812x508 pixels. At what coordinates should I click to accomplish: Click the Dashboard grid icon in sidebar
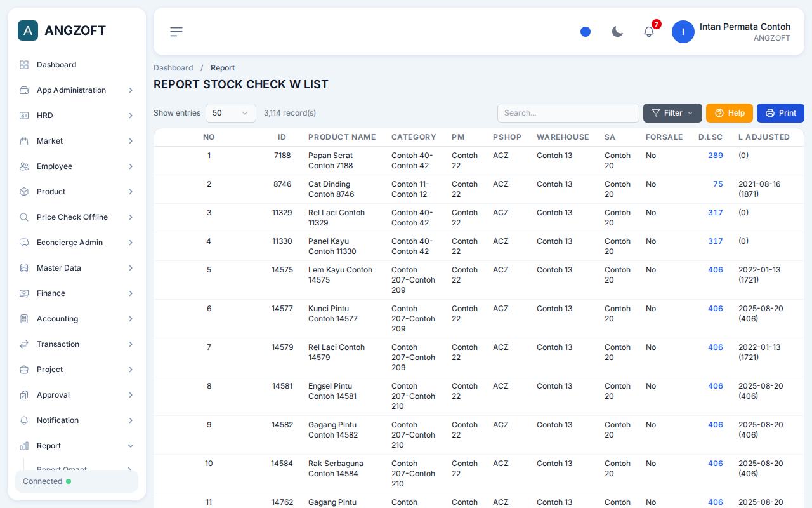point(24,65)
